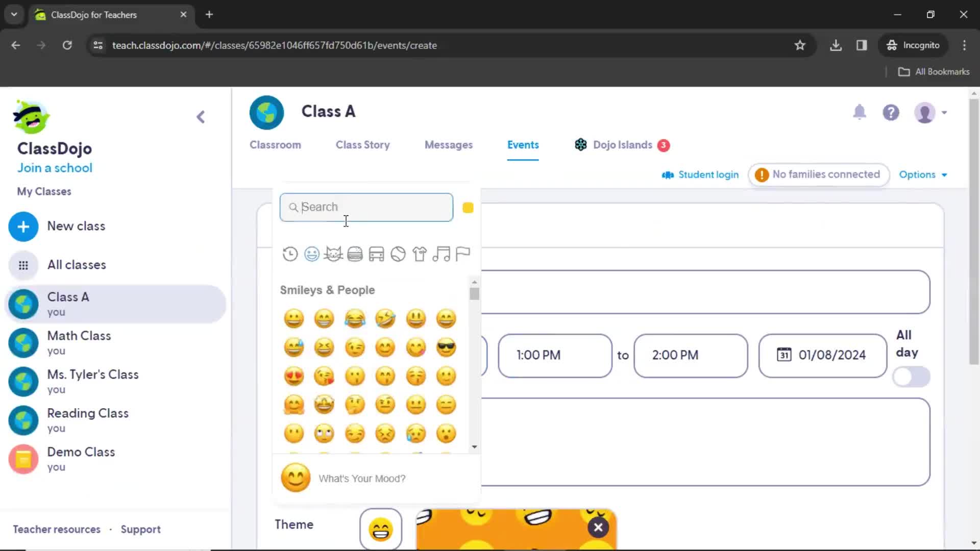This screenshot has width=980, height=551.
Task: Toggle the Dojo Islands notification badge
Action: point(665,145)
